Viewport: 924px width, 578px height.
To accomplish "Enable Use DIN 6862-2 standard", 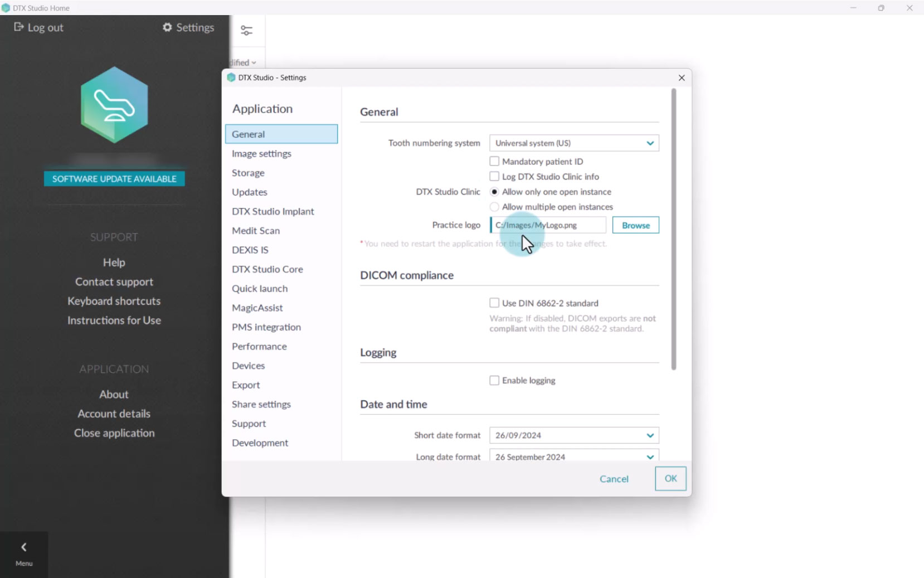I will (494, 303).
